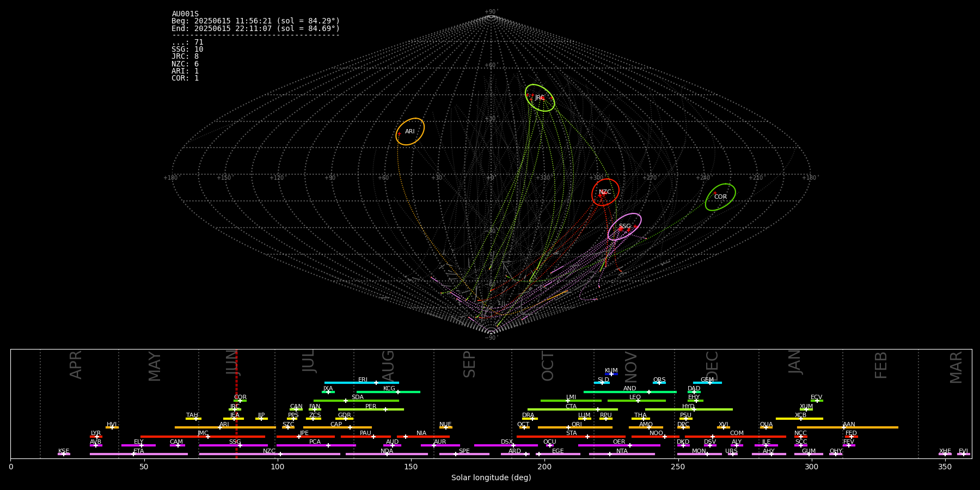This screenshot has height=490, width=980.
Task: Click the HYD shower label in timeline
Action: (688, 407)
